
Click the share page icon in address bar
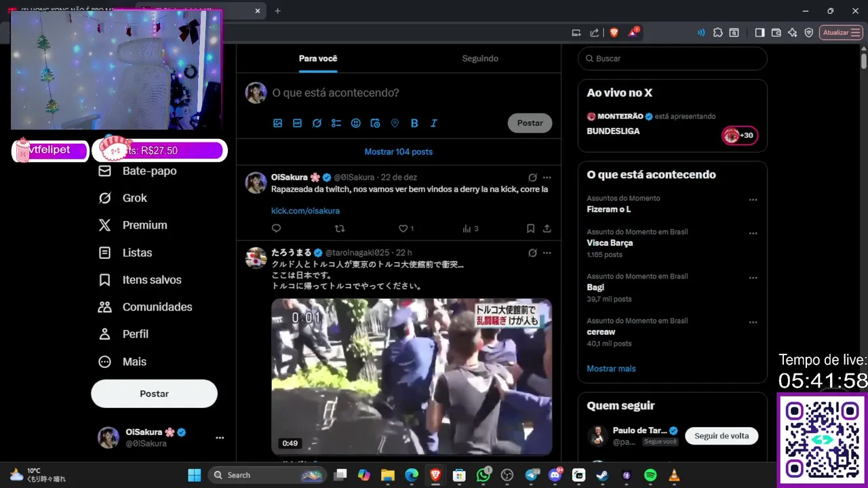(x=594, y=32)
